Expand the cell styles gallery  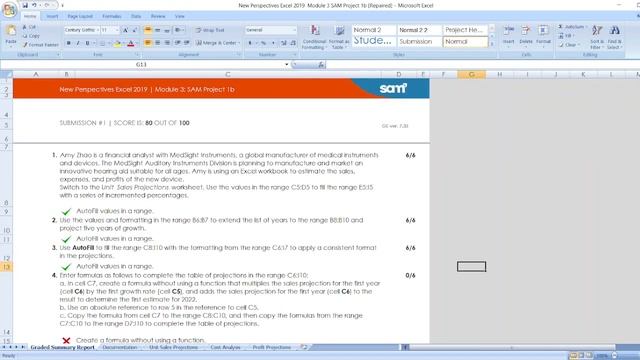(492, 44)
